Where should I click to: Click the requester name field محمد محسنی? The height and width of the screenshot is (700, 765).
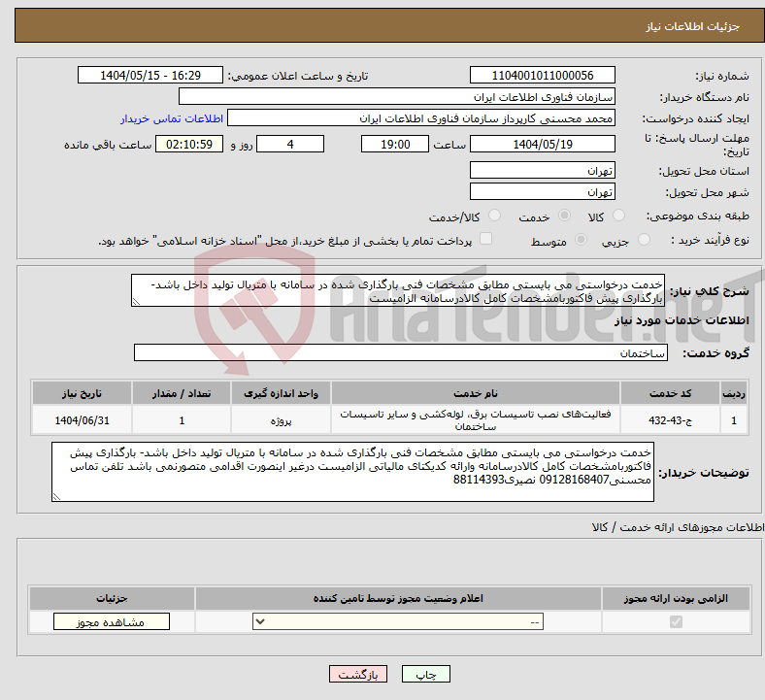point(421,118)
